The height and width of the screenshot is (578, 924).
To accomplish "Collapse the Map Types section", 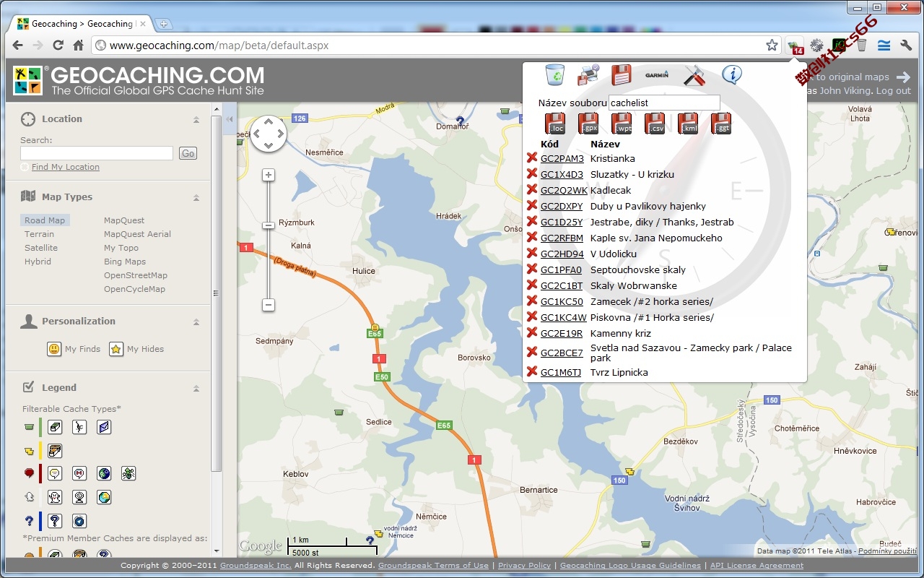I will pos(196,197).
